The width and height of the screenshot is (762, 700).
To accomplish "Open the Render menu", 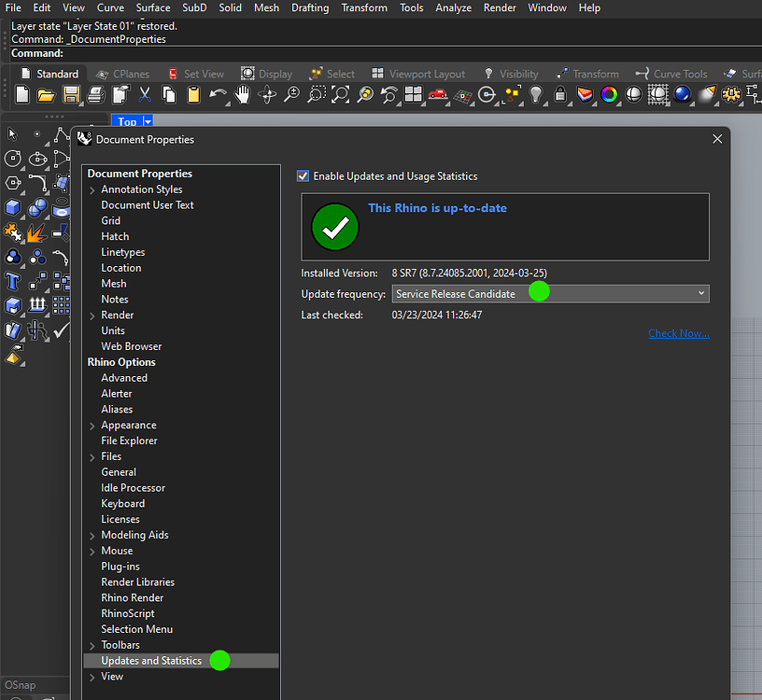I will (x=500, y=7).
